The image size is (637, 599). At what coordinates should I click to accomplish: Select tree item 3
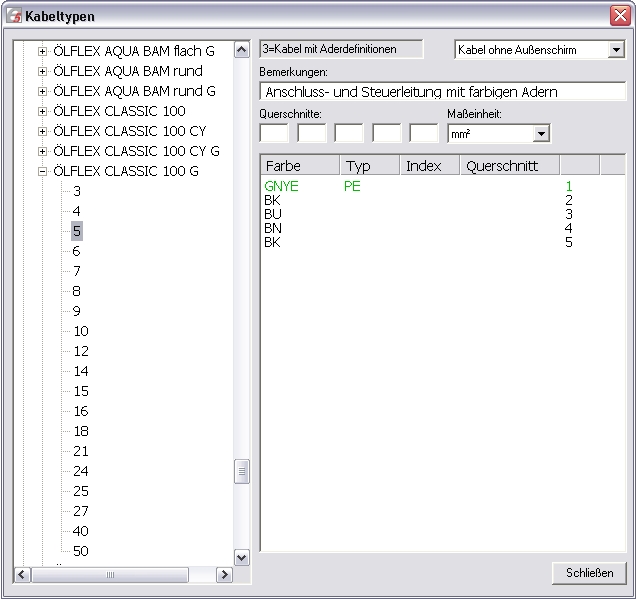(x=77, y=191)
